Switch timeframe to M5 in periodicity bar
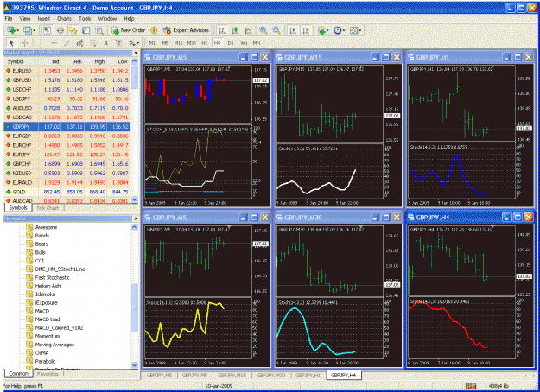 click(165, 43)
